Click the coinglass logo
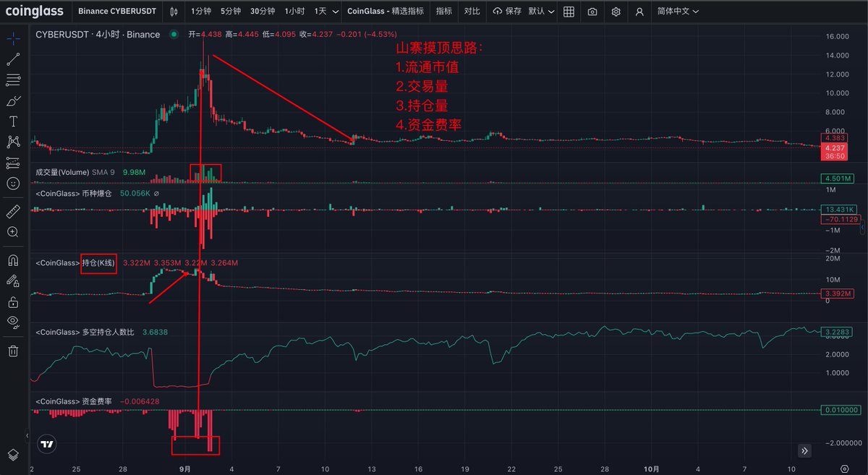The height and width of the screenshot is (475, 868). pyautogui.click(x=34, y=11)
